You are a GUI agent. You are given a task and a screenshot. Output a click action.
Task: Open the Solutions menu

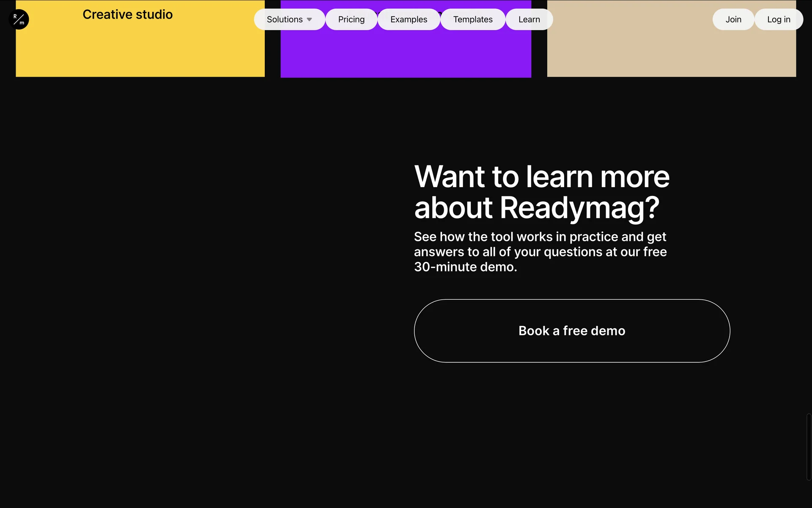coord(285,19)
